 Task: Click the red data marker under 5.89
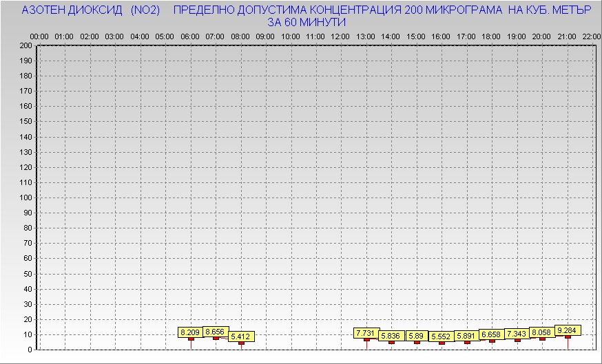(x=417, y=342)
